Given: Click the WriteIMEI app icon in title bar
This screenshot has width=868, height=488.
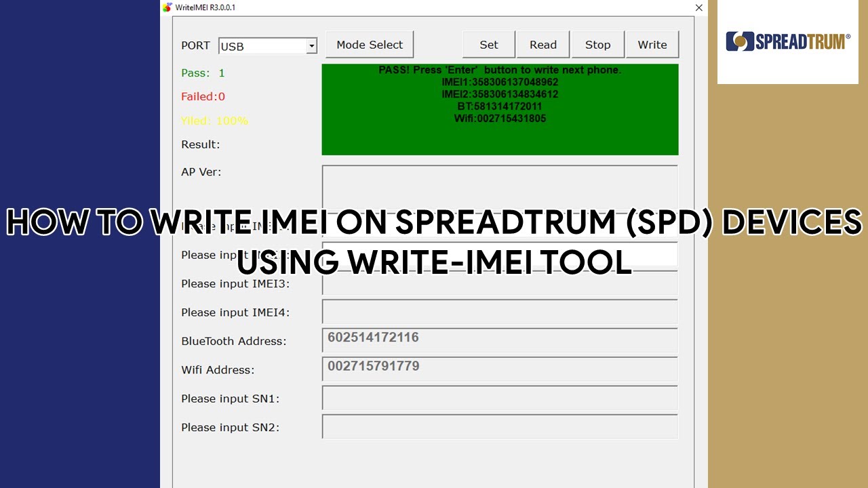Looking at the screenshot, I should coord(167,7).
